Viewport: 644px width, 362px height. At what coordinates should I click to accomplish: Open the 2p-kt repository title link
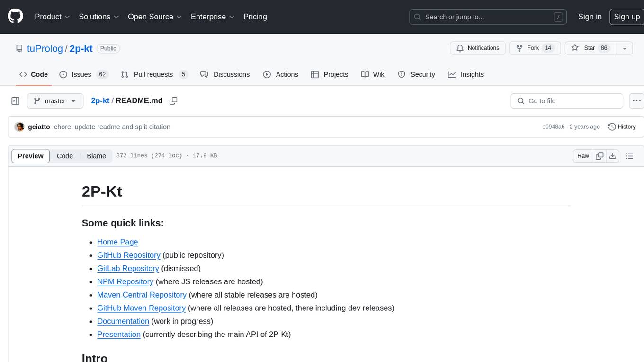click(81, 48)
